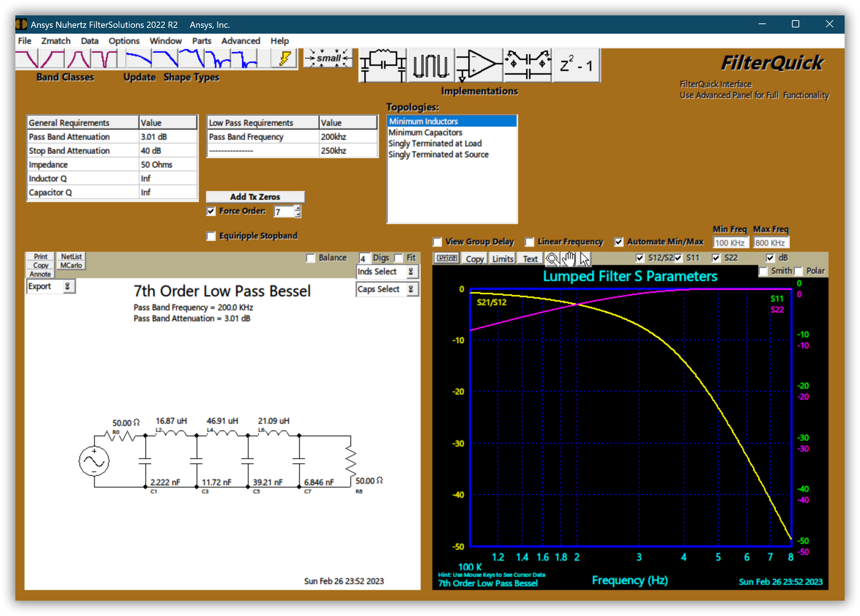Click schematic Print button
Image resolution: width=860 pixels, height=616 pixels.
pyautogui.click(x=41, y=257)
